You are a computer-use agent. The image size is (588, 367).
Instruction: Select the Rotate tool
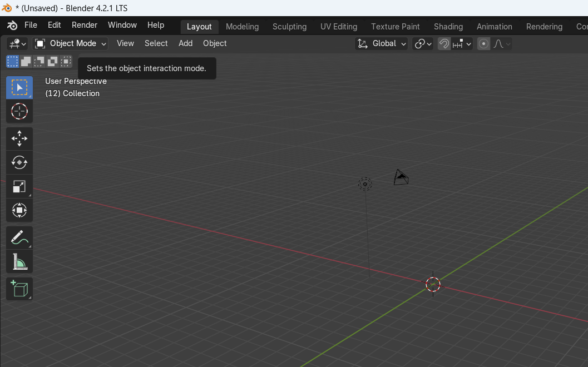point(19,163)
